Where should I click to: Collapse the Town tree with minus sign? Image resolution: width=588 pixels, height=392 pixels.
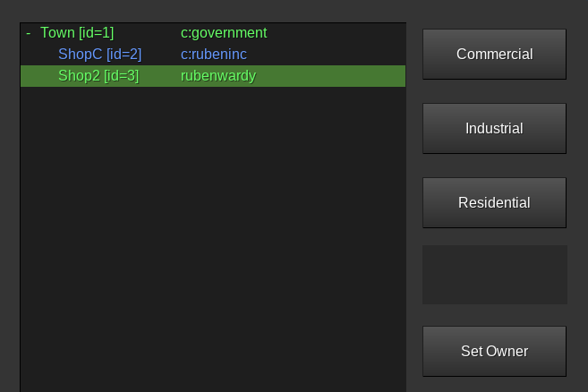(x=29, y=33)
